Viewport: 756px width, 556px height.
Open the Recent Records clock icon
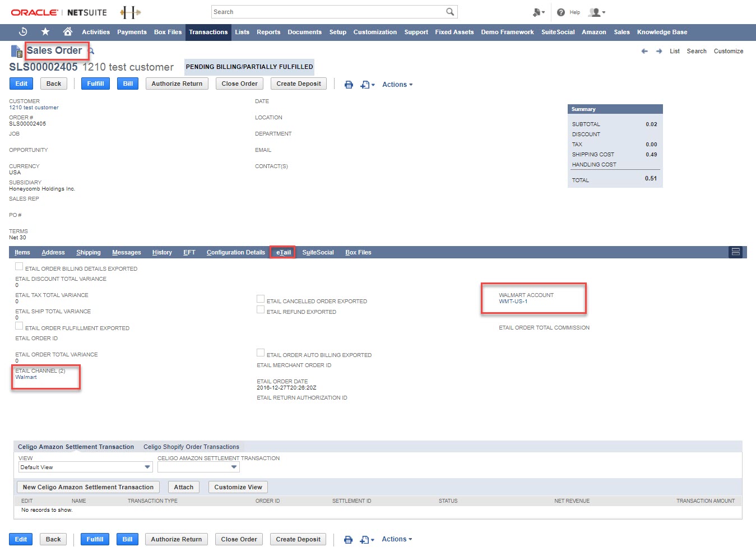[23, 32]
